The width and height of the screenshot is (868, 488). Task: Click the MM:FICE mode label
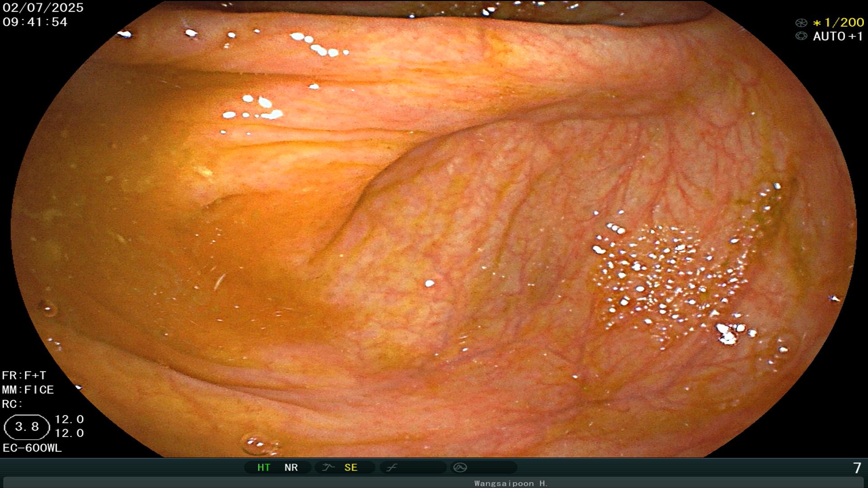pyautogui.click(x=28, y=389)
